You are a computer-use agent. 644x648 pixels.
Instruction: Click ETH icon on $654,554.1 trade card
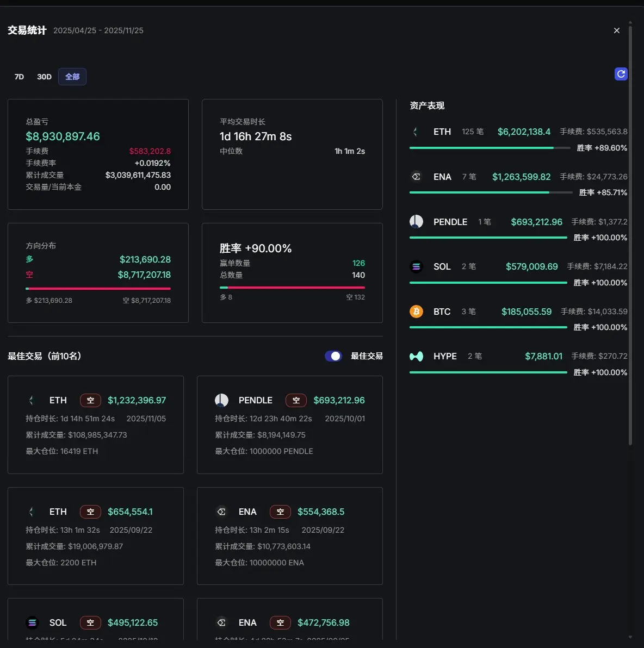(32, 512)
